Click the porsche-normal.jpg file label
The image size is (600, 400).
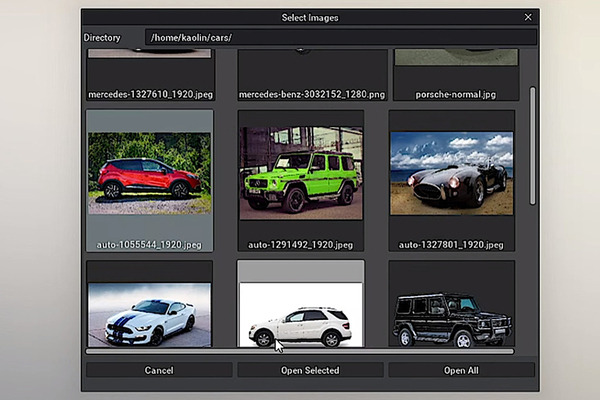451,94
